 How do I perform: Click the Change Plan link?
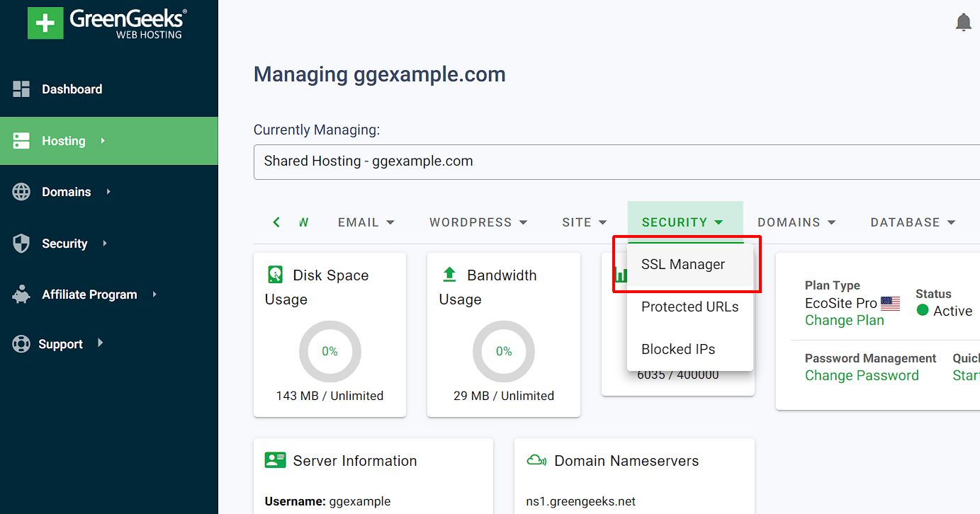(x=844, y=321)
